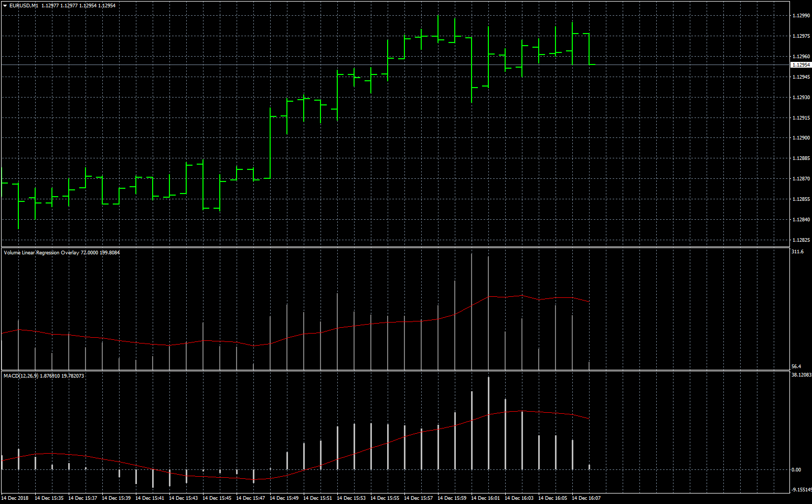Click the 14 Dec 16:03 time label
Screen dimensions: 812x504
point(519,498)
